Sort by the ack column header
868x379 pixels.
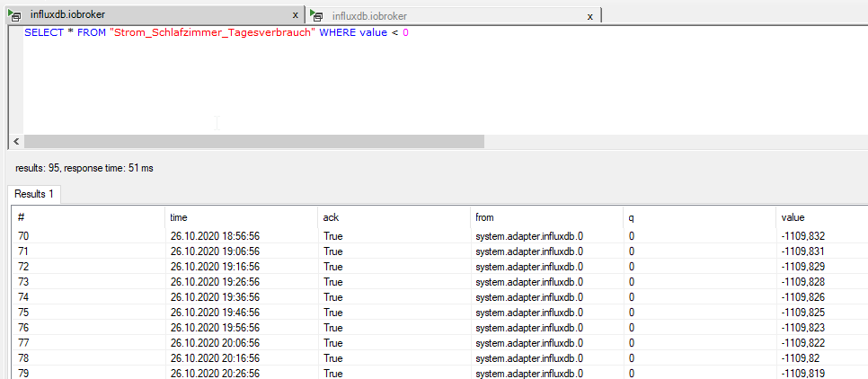[394, 217]
